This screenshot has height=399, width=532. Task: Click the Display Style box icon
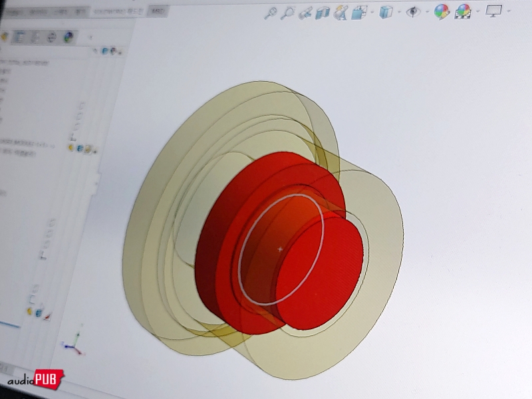coord(386,13)
